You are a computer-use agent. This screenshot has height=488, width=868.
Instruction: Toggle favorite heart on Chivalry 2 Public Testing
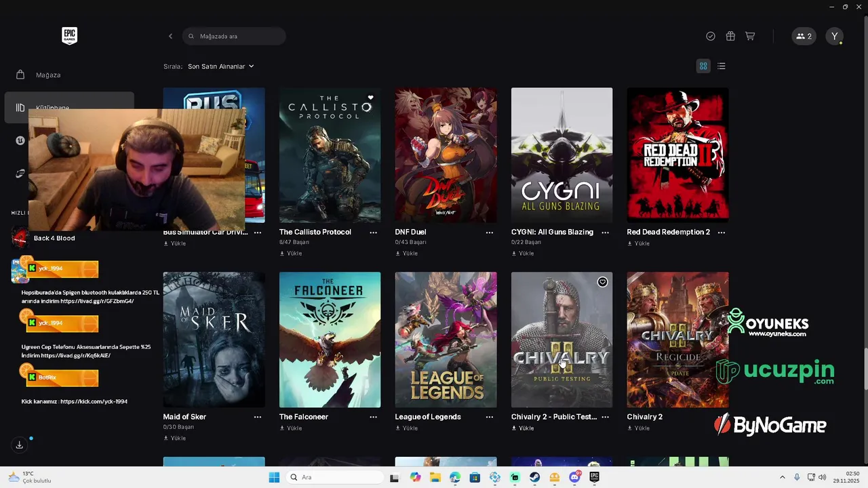pos(602,282)
